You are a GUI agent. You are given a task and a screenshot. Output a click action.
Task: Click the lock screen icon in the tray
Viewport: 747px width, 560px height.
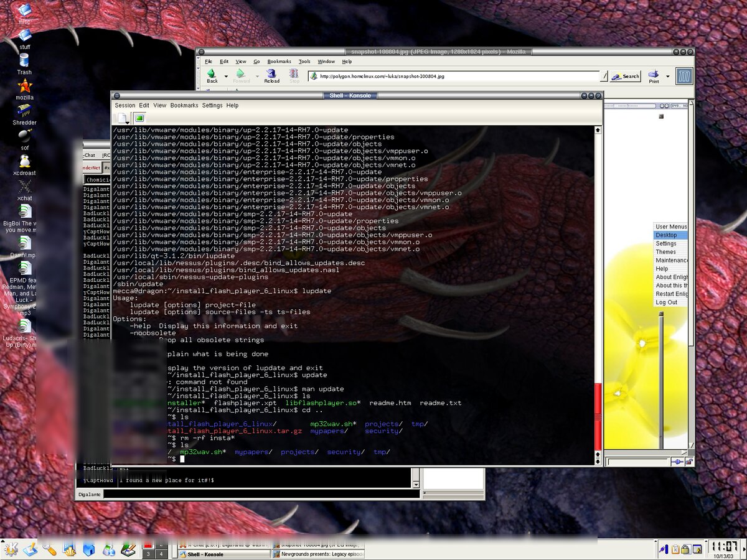(685, 549)
